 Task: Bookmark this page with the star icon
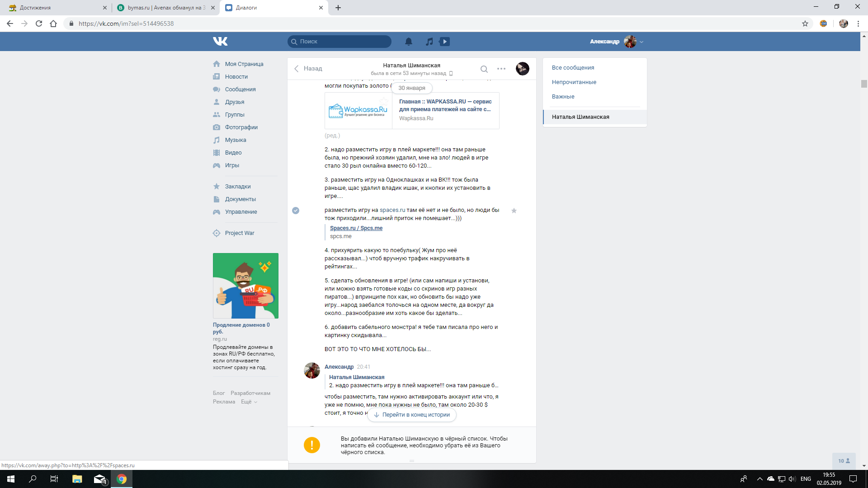click(805, 23)
